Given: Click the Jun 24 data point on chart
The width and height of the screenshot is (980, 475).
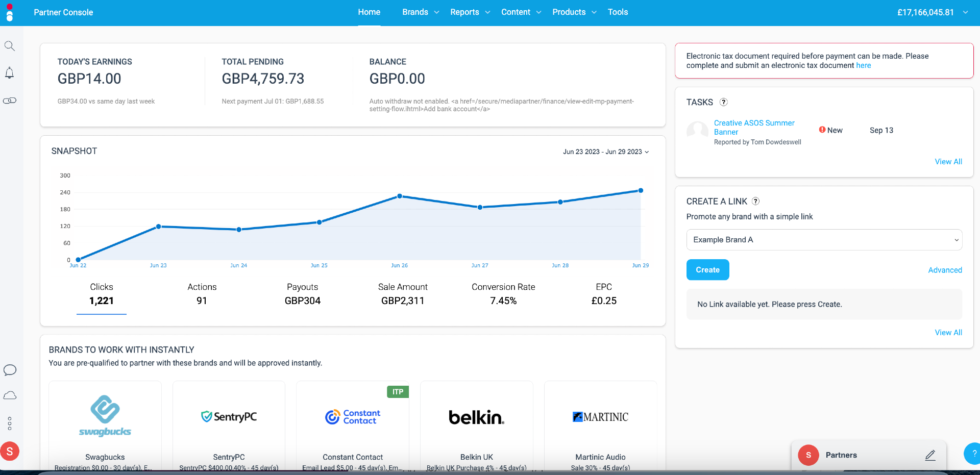Looking at the screenshot, I should (x=239, y=230).
